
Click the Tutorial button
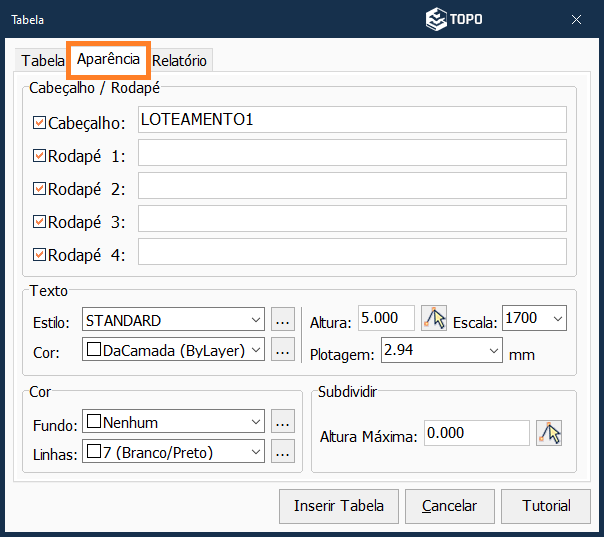546,505
